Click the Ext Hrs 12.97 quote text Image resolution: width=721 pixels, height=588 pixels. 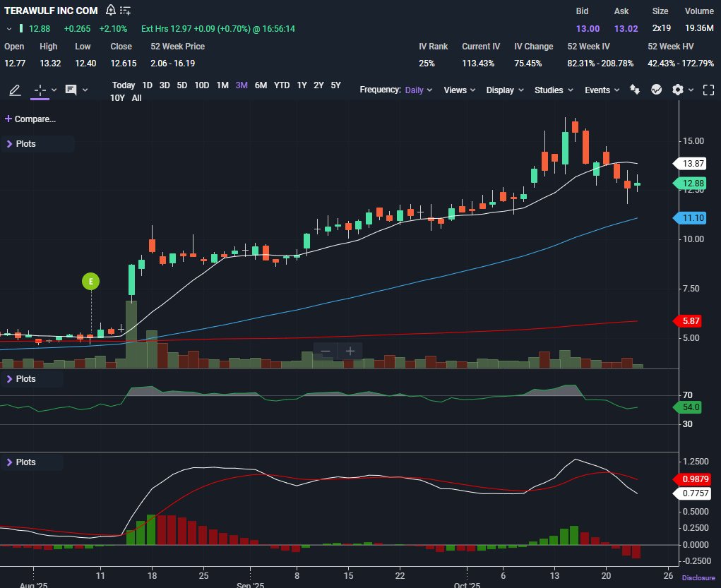(218, 28)
